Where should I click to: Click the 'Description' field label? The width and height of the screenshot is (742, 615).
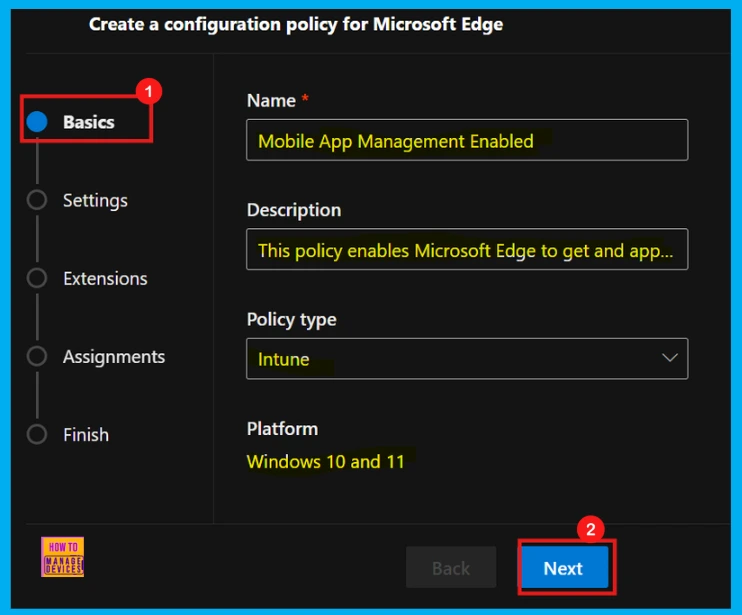pyautogui.click(x=294, y=210)
